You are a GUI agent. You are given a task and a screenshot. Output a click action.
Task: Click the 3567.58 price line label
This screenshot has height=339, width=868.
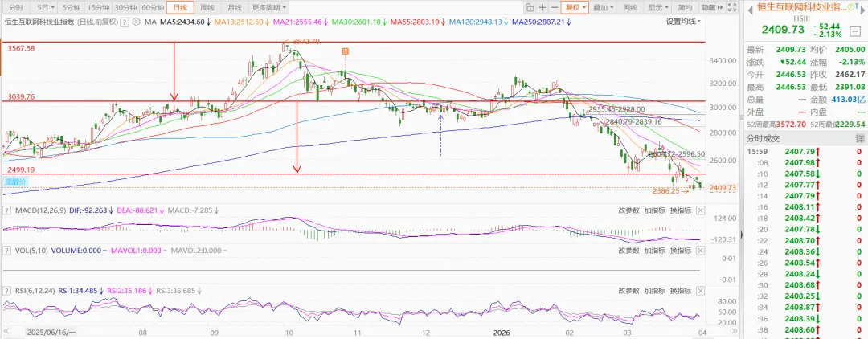[21, 49]
